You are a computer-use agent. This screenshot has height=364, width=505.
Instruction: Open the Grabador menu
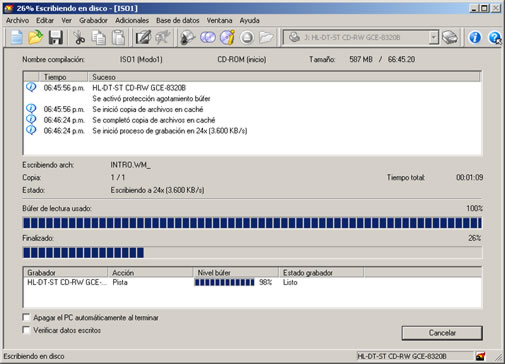tap(93, 20)
